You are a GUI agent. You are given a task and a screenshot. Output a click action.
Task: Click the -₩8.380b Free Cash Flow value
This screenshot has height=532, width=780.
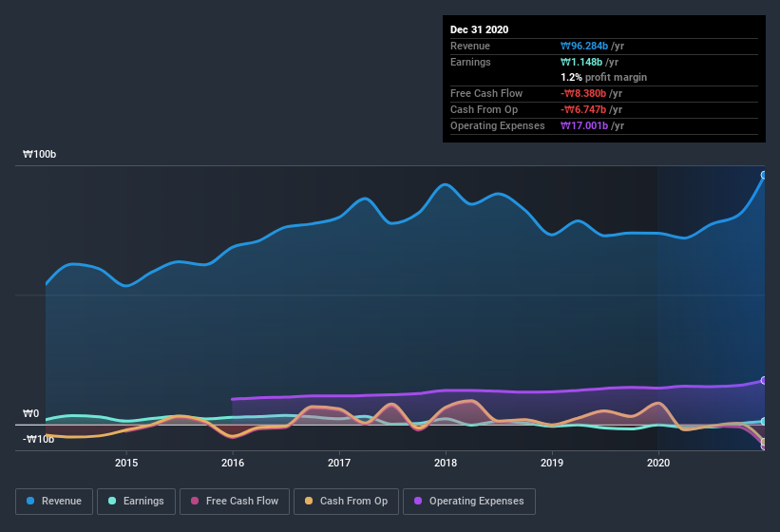click(587, 93)
